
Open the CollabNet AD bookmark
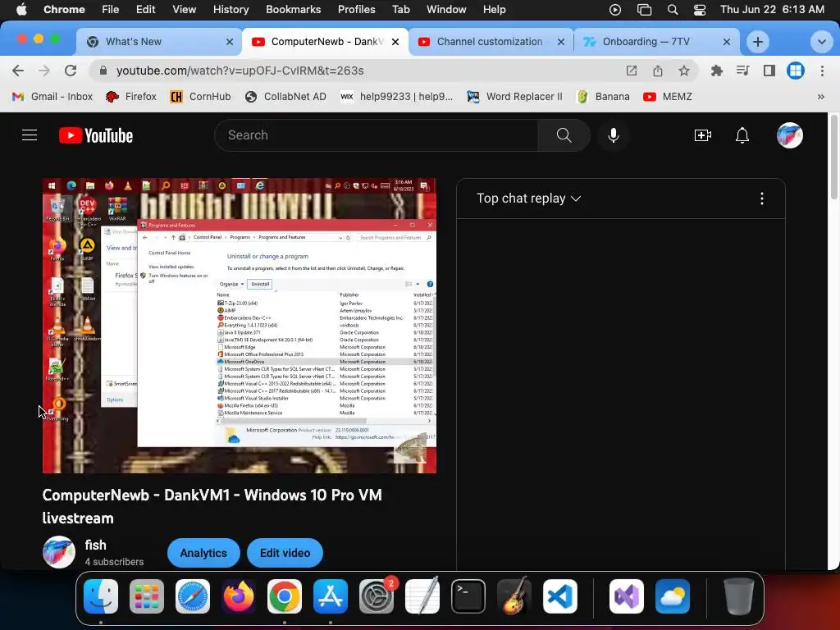(285, 97)
